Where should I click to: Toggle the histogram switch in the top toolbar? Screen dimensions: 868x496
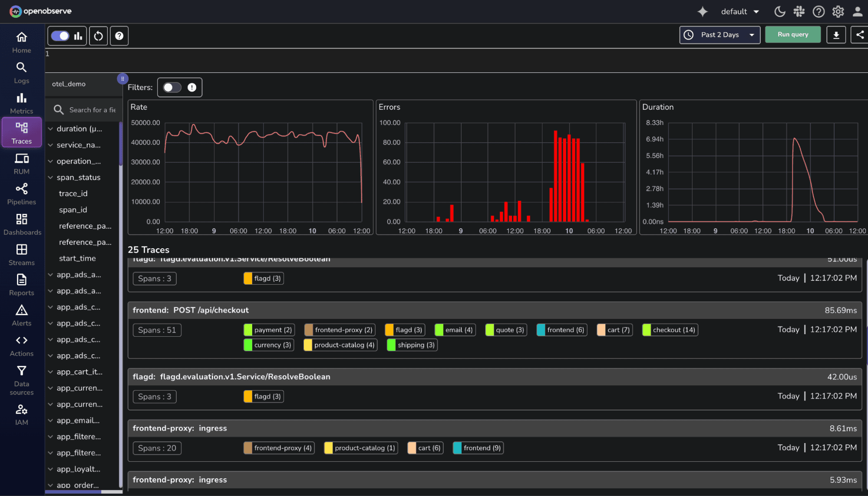tap(60, 36)
